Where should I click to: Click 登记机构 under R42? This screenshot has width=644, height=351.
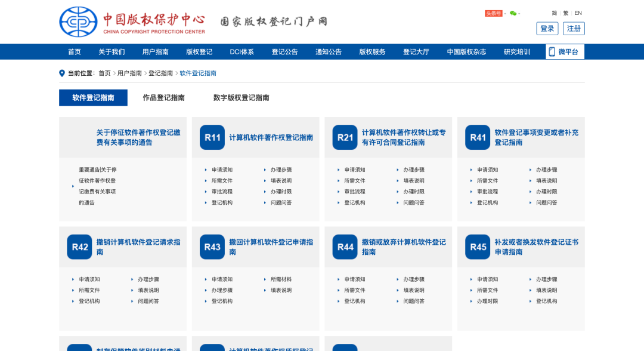point(89,301)
